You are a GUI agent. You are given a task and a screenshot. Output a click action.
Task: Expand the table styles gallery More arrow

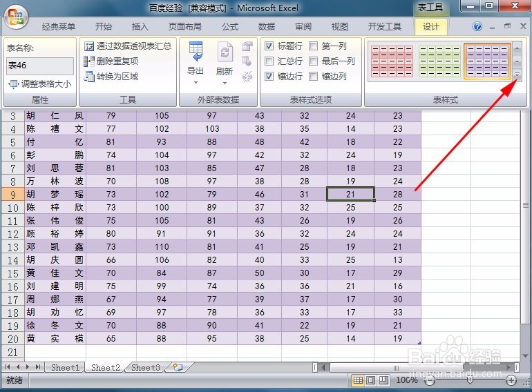click(x=517, y=75)
